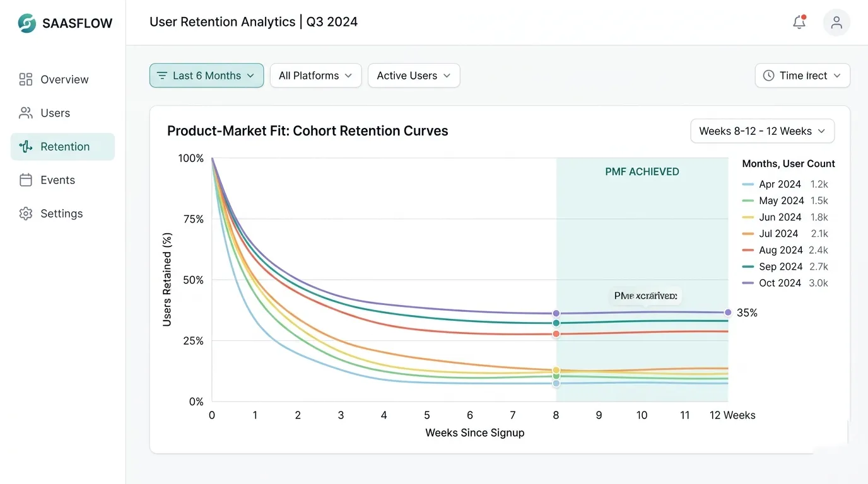Click the 12 Weeks axis tick label
This screenshot has width=868, height=484.
pyautogui.click(x=732, y=415)
